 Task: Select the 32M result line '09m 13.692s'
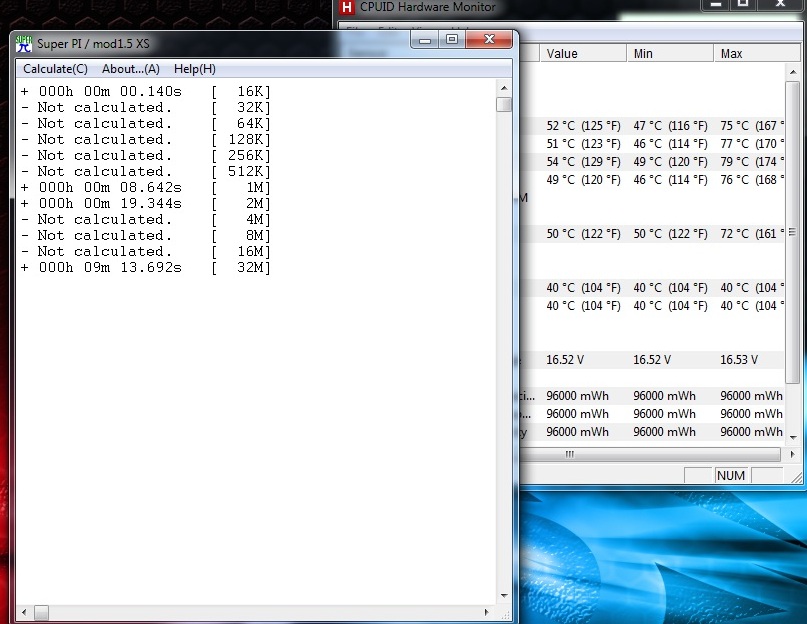click(x=145, y=267)
